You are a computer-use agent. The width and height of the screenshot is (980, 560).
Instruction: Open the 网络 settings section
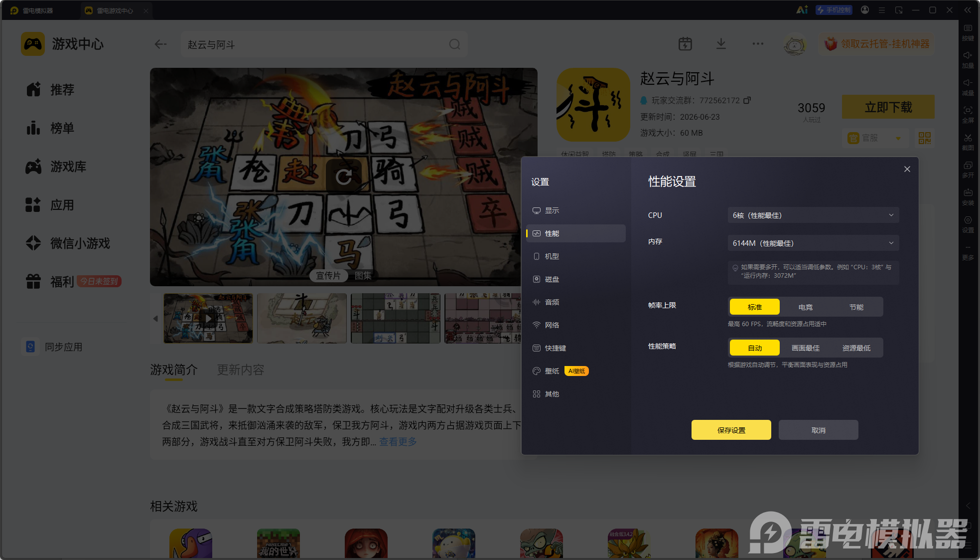tap(575, 325)
